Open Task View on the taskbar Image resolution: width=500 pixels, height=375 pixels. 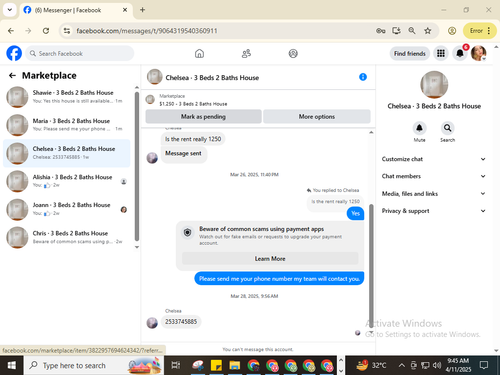(176, 365)
